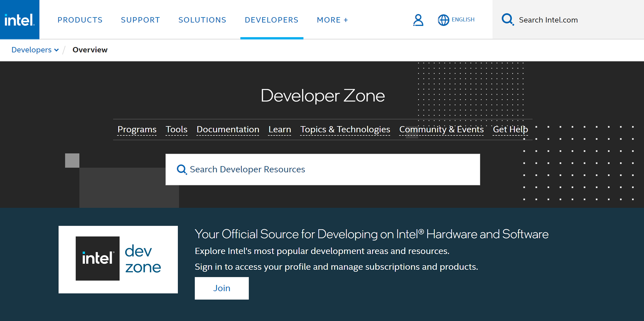Click the 'Explore Intel's most popular development' text
This screenshot has height=321, width=644.
click(322, 251)
